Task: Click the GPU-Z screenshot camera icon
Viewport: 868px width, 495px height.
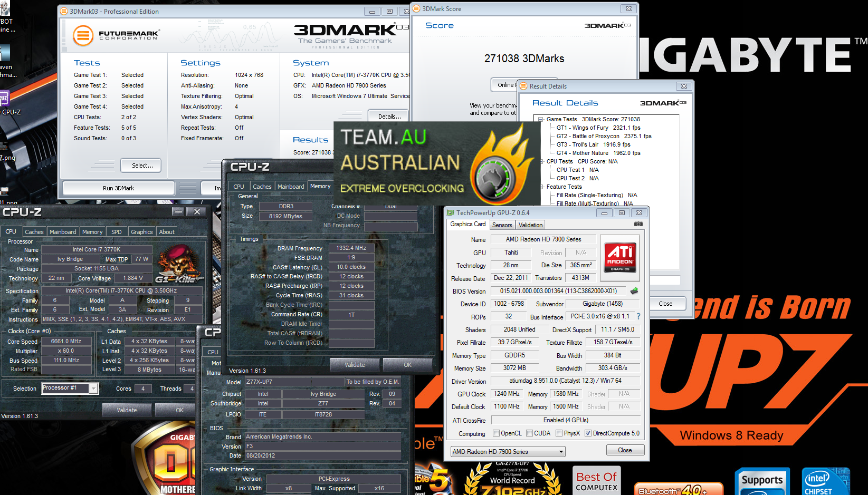Action: coord(638,224)
